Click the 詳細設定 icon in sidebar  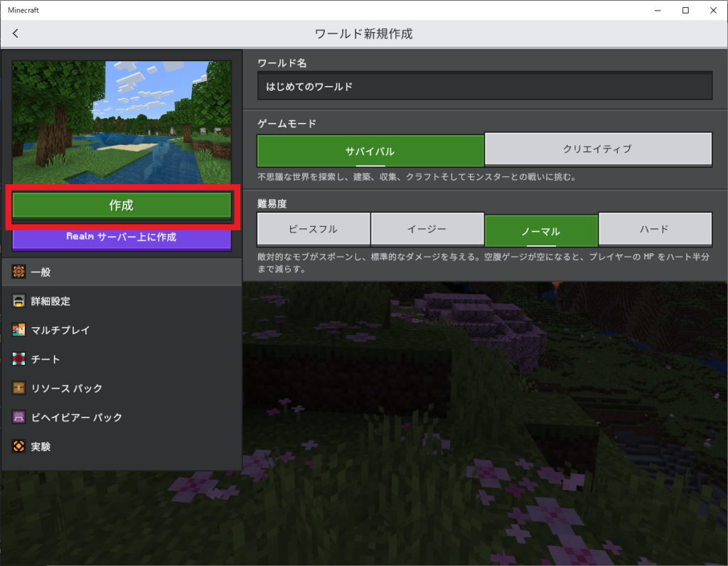18,301
